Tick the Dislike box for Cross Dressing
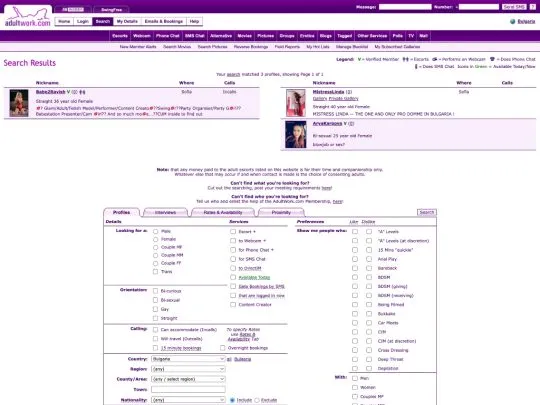The height and width of the screenshot is (405, 540). click(x=369, y=350)
